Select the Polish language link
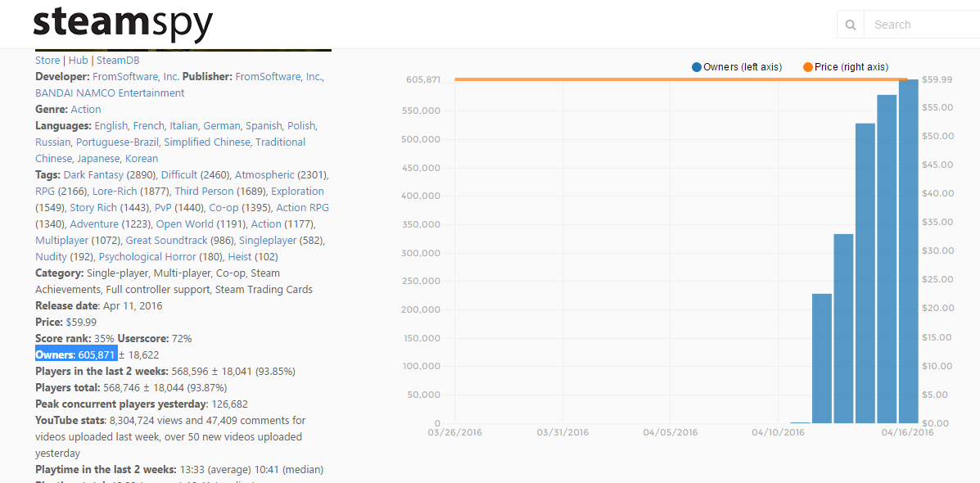The height and width of the screenshot is (483, 980). [x=302, y=125]
